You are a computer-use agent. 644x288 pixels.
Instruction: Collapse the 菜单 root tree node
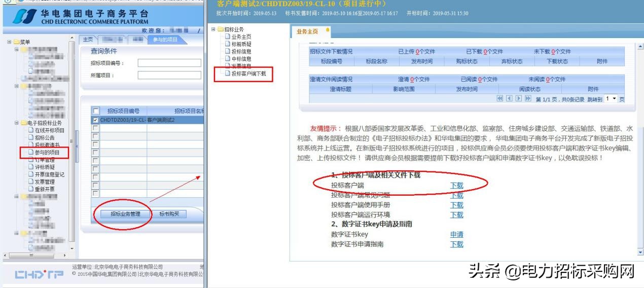coord(9,42)
